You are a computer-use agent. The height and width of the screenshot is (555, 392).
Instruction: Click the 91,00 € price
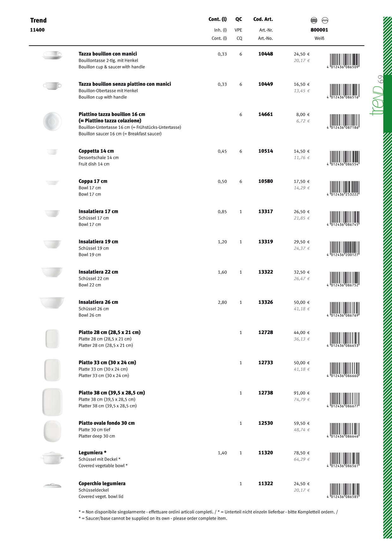pos(302,393)
